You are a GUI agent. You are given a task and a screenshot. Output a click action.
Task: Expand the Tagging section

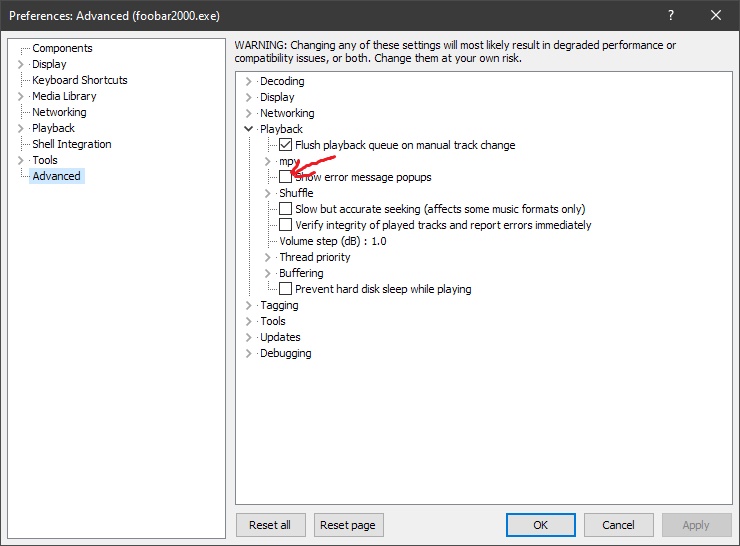[x=248, y=305]
